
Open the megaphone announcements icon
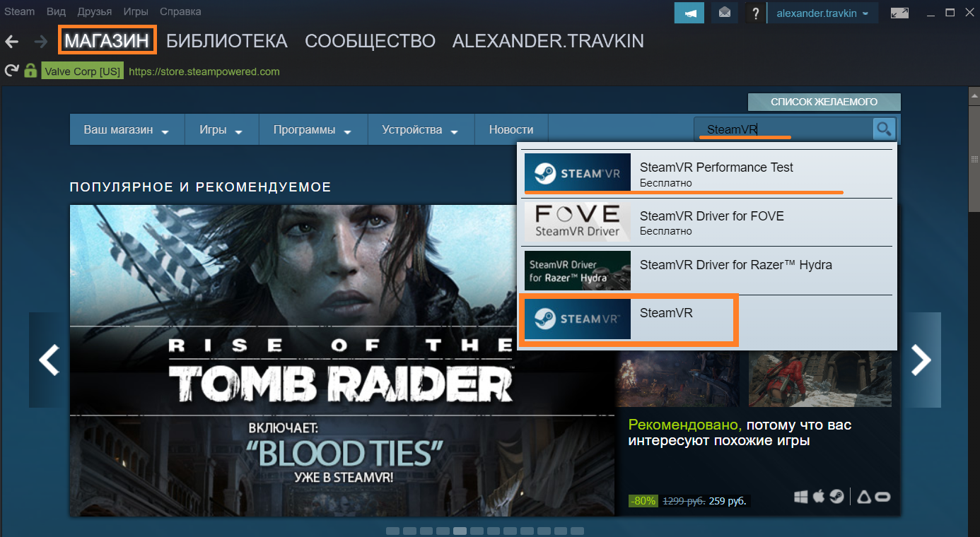click(x=690, y=13)
